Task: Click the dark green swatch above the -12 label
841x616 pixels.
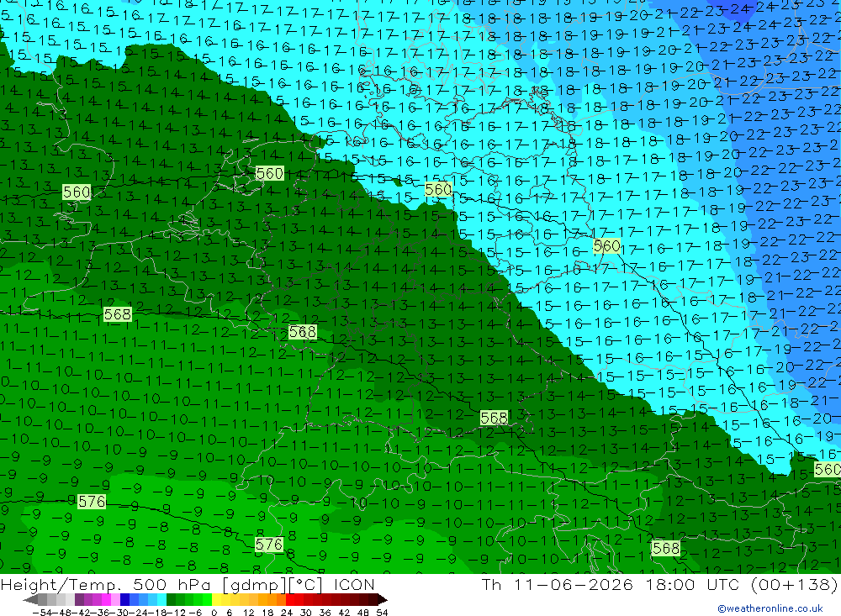Action: [171, 600]
